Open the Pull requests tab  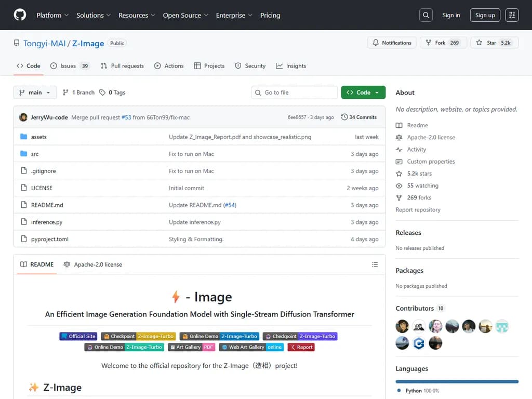[x=123, y=66]
